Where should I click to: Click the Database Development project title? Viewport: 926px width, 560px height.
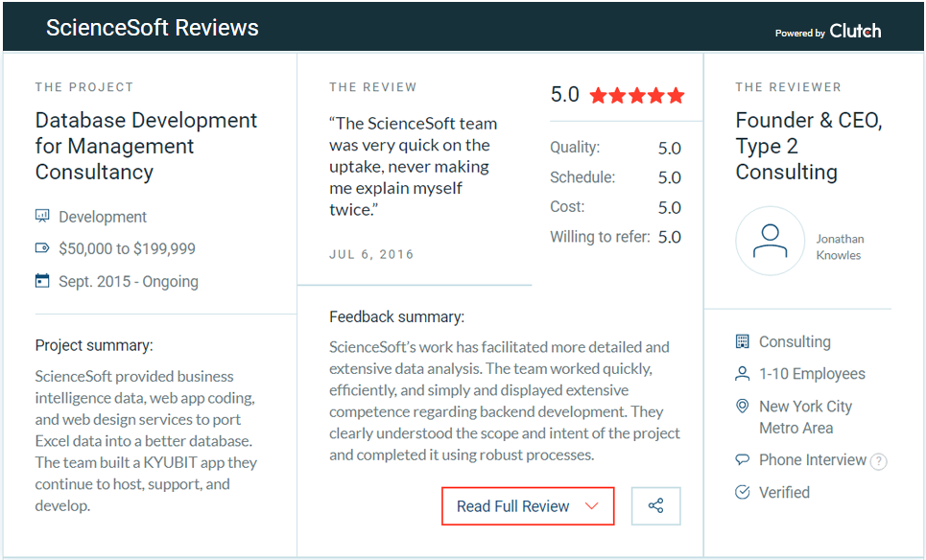point(147,147)
